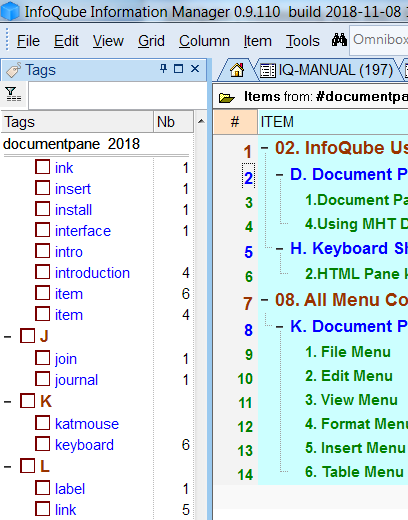
Task: Open the Tools menu
Action: 302,41
